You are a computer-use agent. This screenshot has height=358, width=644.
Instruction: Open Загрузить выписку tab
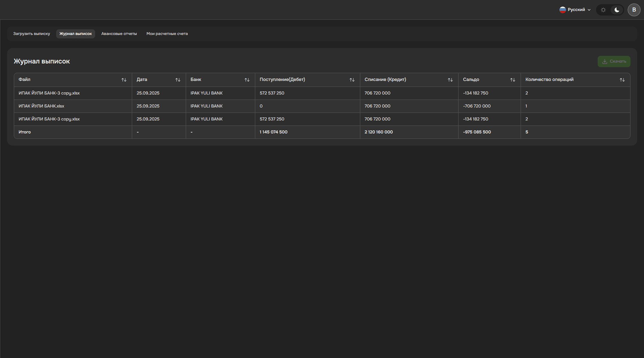pyautogui.click(x=32, y=34)
